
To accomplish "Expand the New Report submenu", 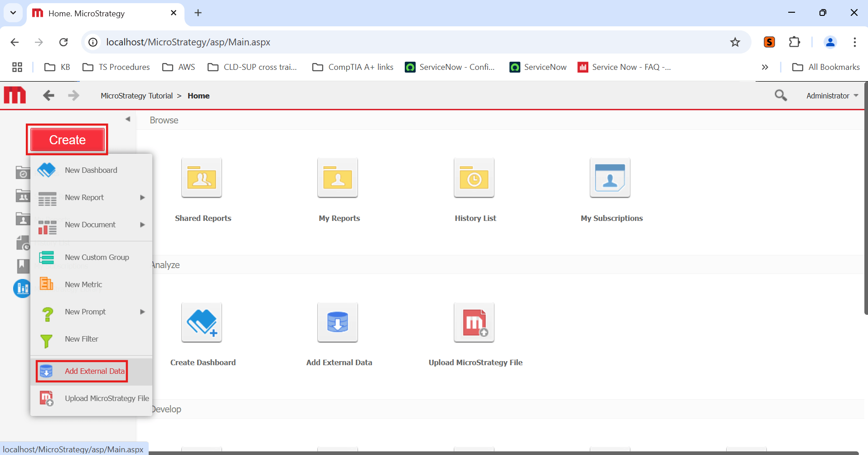I will (x=142, y=197).
